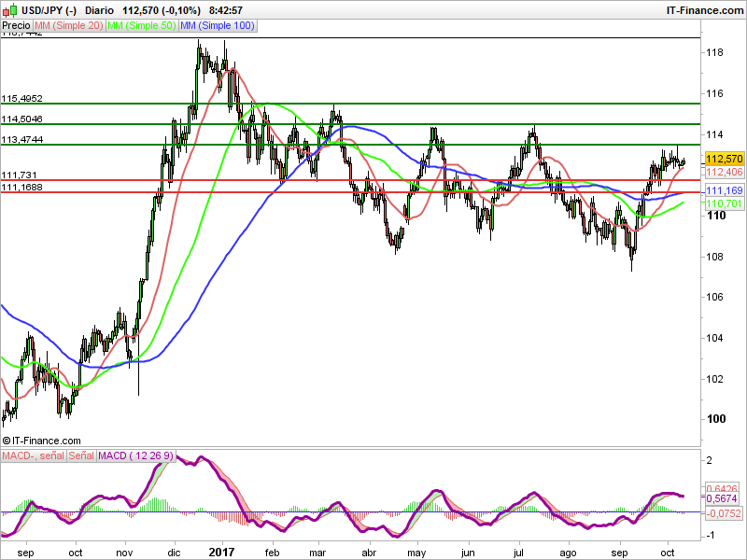Click the MM100 value label 111,169
747x560 pixels.
(x=725, y=190)
